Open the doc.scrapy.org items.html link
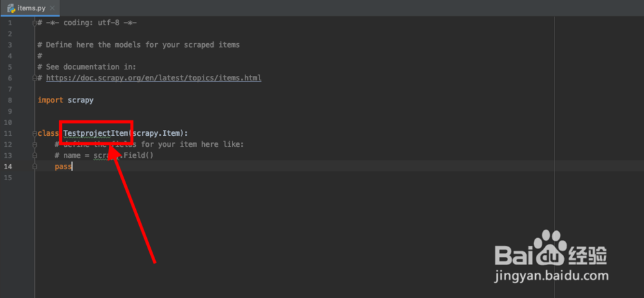The image size is (644, 298). (x=153, y=78)
